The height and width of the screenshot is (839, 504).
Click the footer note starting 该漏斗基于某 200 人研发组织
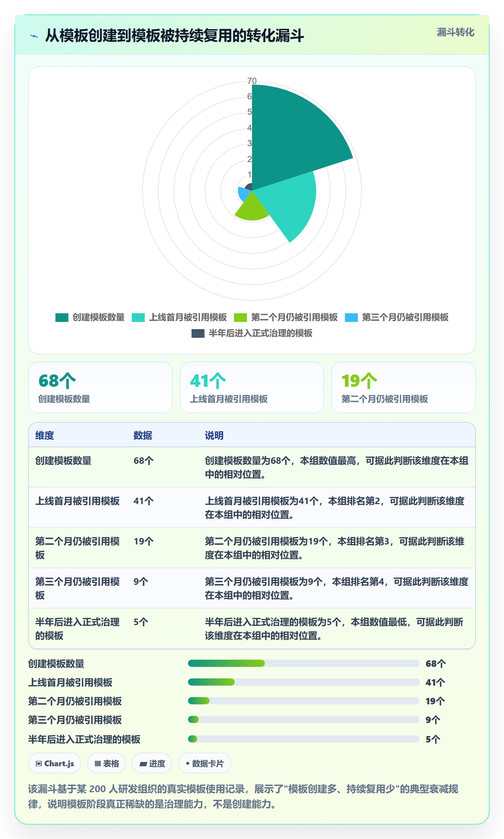pyautogui.click(x=243, y=797)
